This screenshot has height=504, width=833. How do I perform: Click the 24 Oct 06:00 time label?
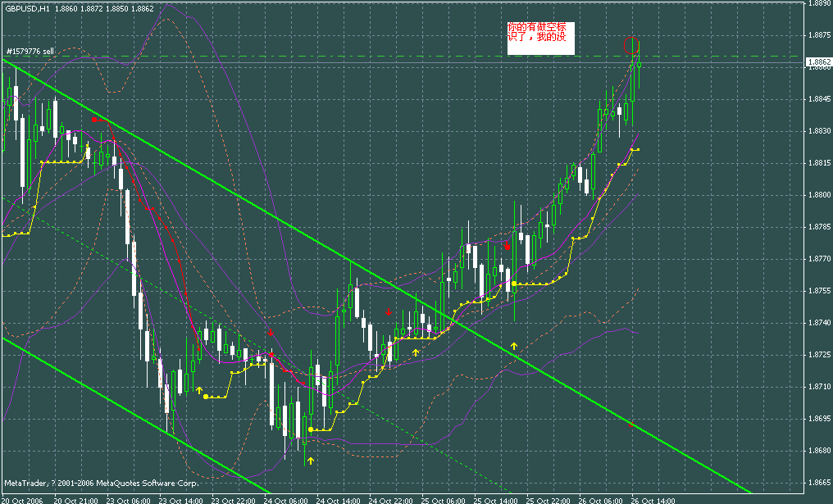click(x=286, y=500)
